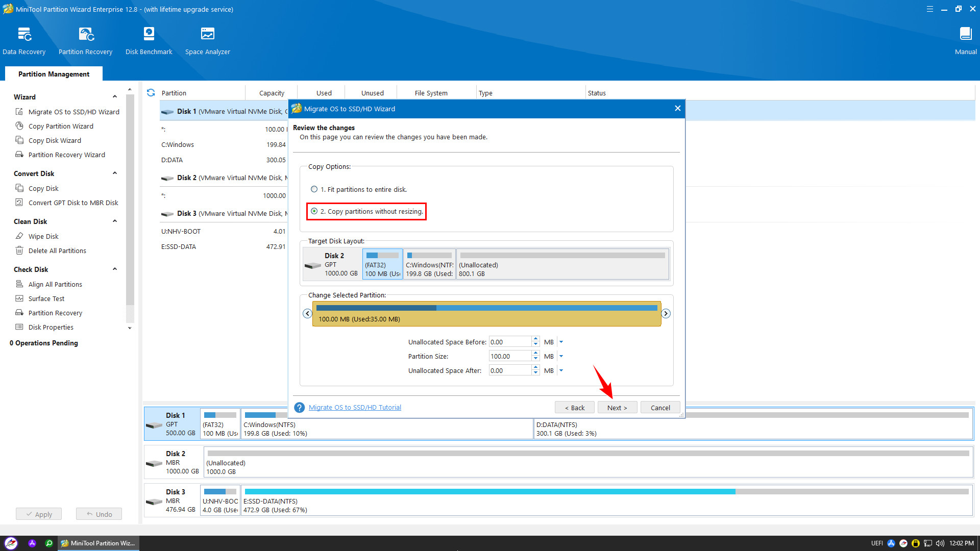980x551 pixels.
Task: Click the Next button in wizard
Action: tap(617, 408)
